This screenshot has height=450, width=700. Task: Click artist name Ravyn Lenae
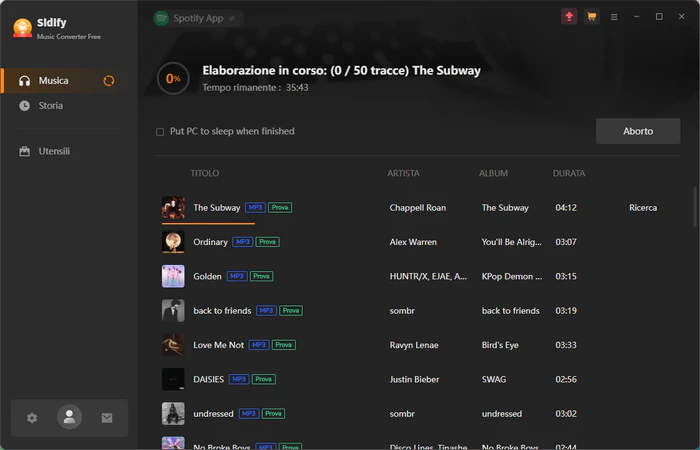pyautogui.click(x=414, y=345)
